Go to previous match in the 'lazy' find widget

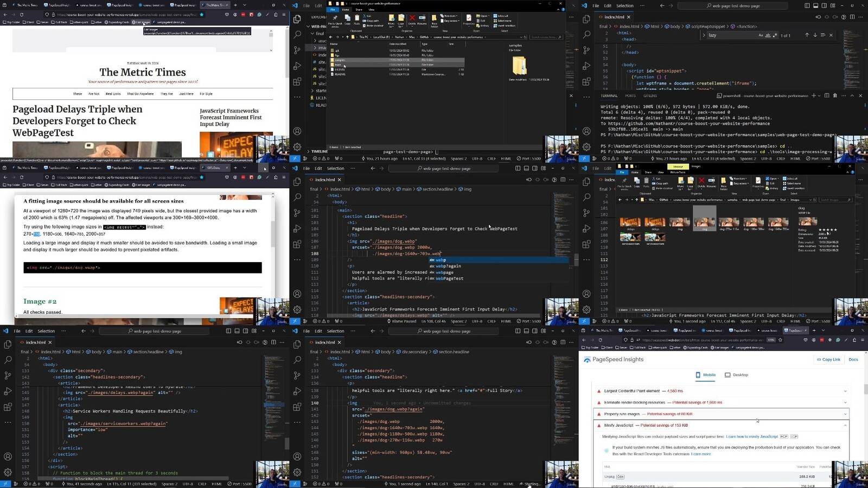coord(807,35)
